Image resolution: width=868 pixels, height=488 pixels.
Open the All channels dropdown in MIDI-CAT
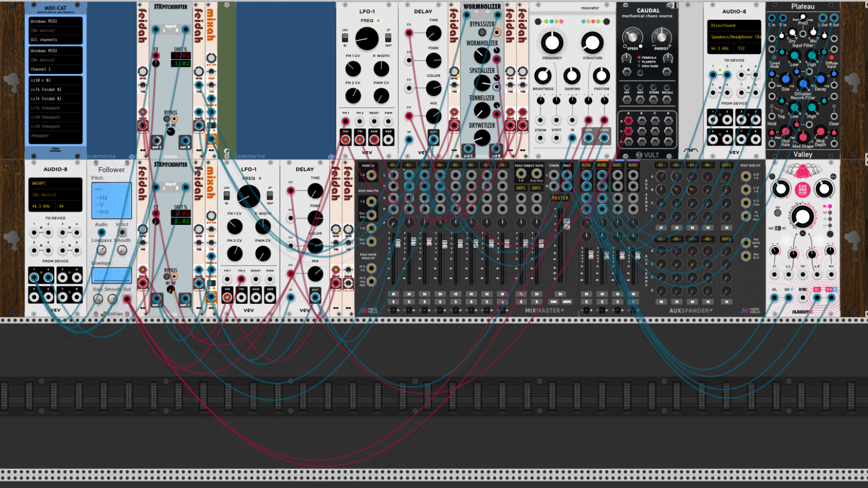pos(55,40)
